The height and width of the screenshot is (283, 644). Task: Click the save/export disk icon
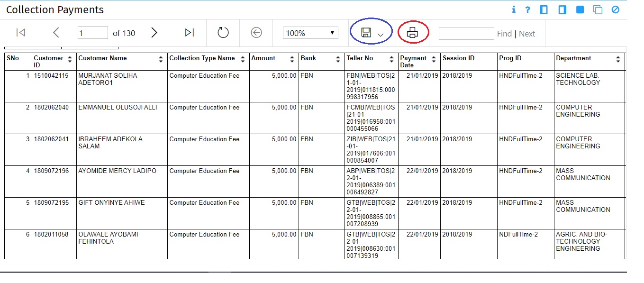click(x=366, y=33)
